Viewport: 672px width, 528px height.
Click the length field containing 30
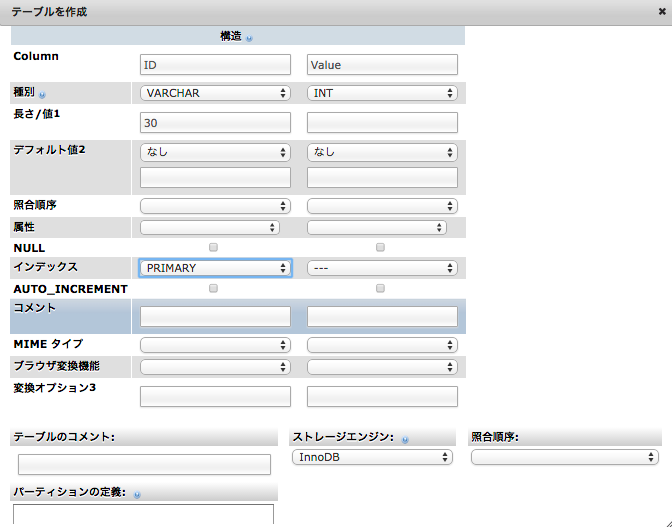216,123
